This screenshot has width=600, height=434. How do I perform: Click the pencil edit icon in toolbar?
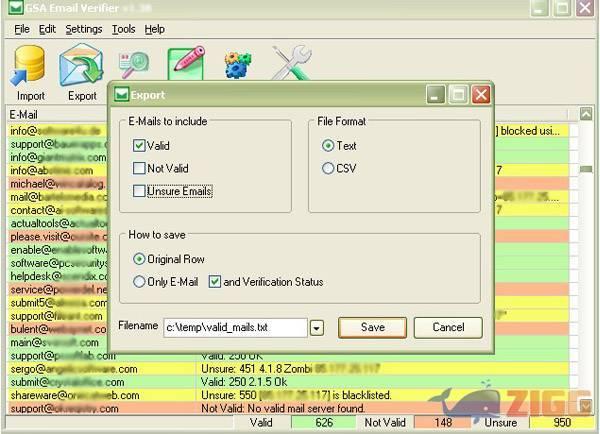click(186, 64)
